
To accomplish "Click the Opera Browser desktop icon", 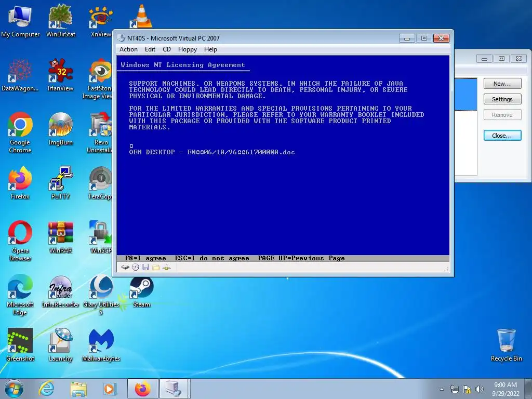I will click(x=20, y=241).
